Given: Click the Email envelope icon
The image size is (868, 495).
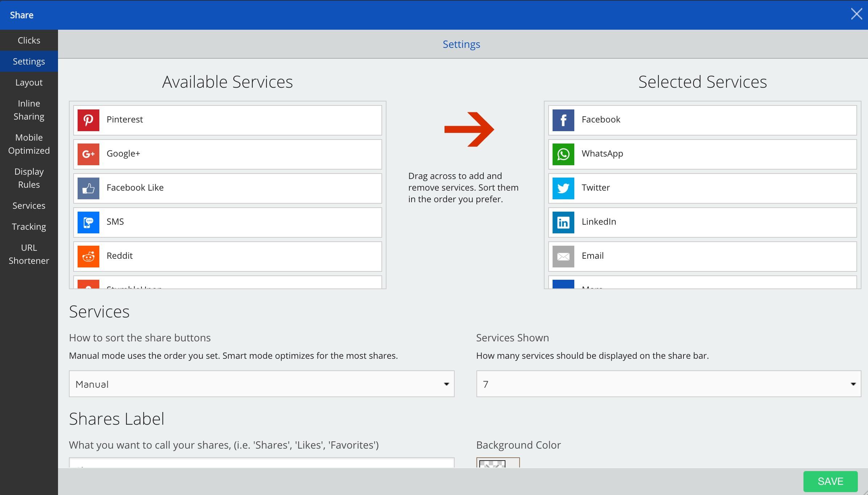Looking at the screenshot, I should pyautogui.click(x=563, y=256).
